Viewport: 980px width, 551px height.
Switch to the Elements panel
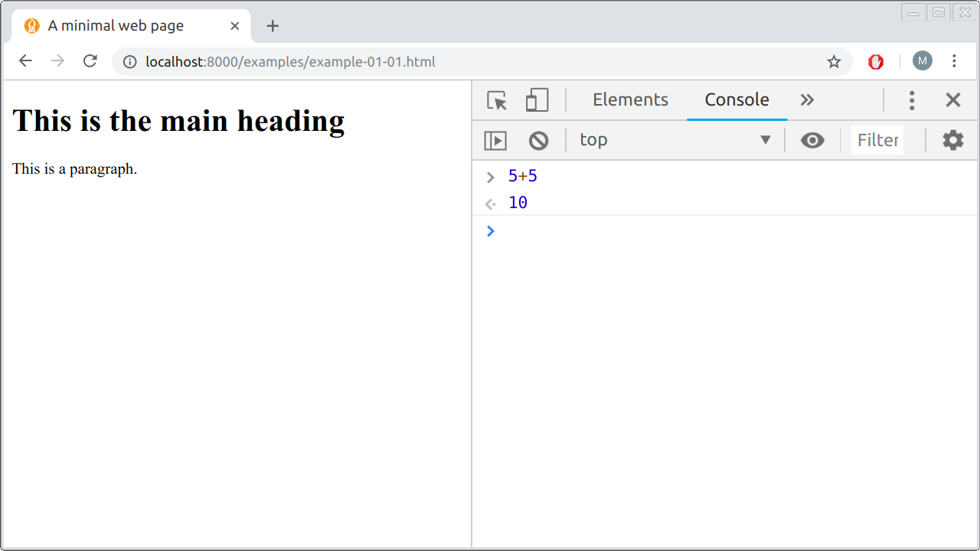coord(630,99)
